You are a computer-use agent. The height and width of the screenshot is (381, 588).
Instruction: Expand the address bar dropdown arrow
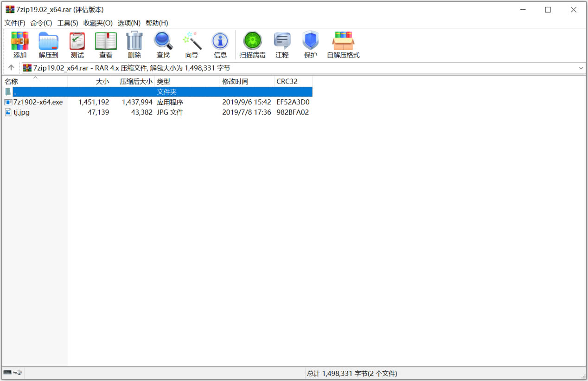coord(581,68)
